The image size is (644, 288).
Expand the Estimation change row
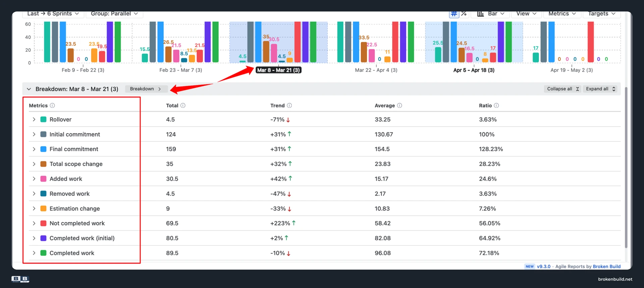pyautogui.click(x=34, y=209)
